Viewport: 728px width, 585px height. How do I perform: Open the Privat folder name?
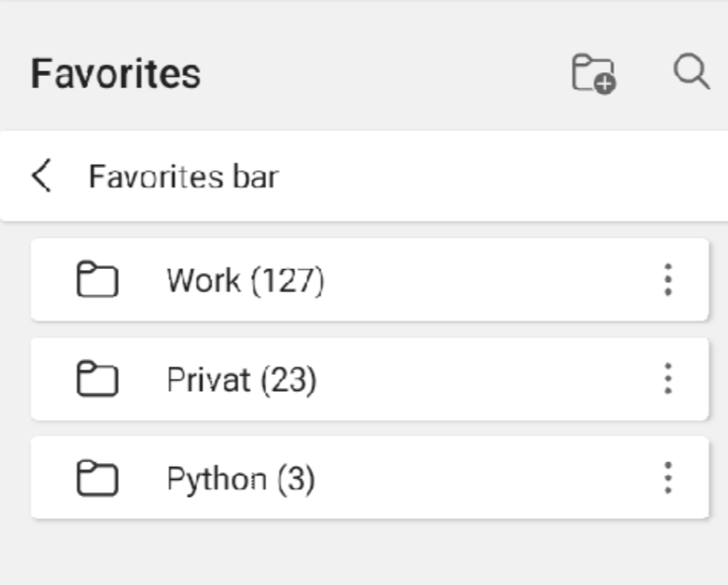[208, 380]
